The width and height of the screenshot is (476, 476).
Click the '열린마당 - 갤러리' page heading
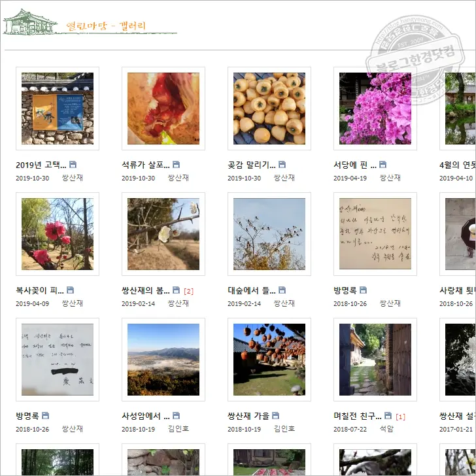[106, 25]
